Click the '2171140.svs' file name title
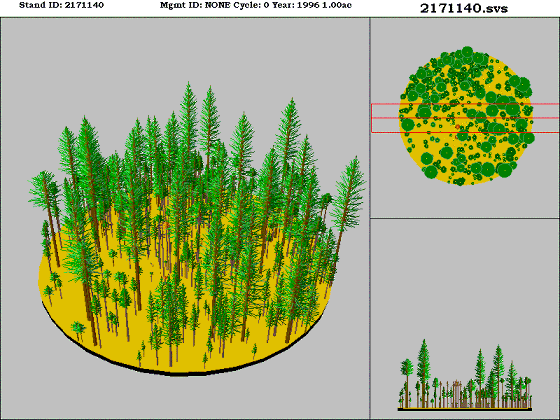Screen dimensions: 560x420 (x=464, y=8)
